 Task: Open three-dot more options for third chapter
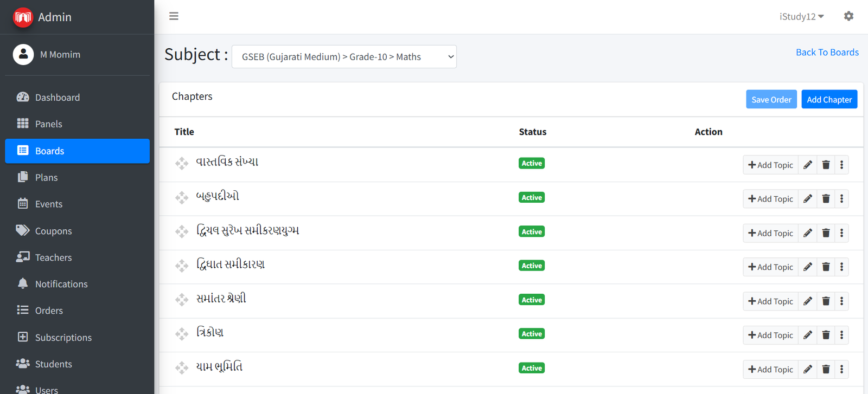[841, 233]
